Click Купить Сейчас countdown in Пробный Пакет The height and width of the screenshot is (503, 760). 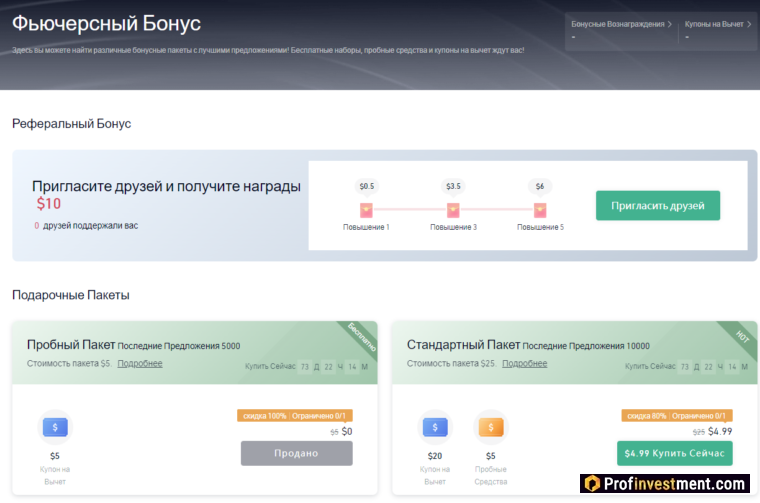click(x=306, y=366)
